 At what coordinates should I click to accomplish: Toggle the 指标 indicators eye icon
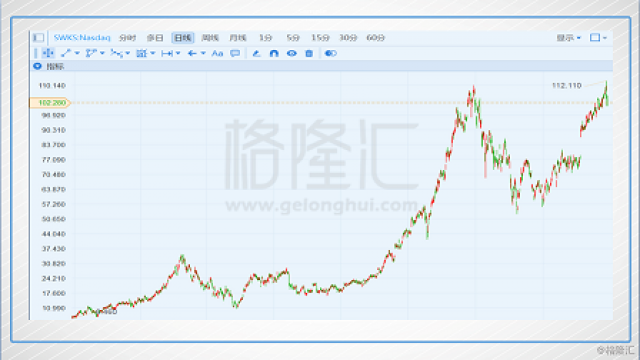[x=37, y=66]
